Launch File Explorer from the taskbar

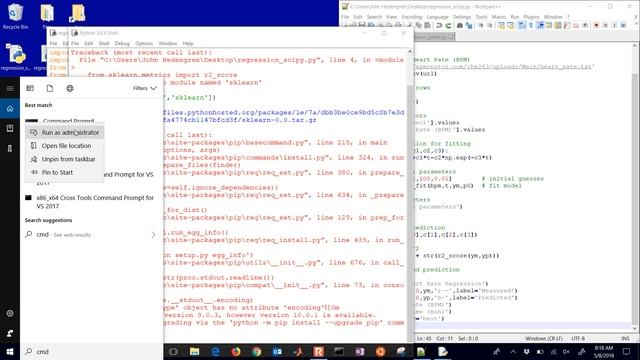click(x=194, y=351)
